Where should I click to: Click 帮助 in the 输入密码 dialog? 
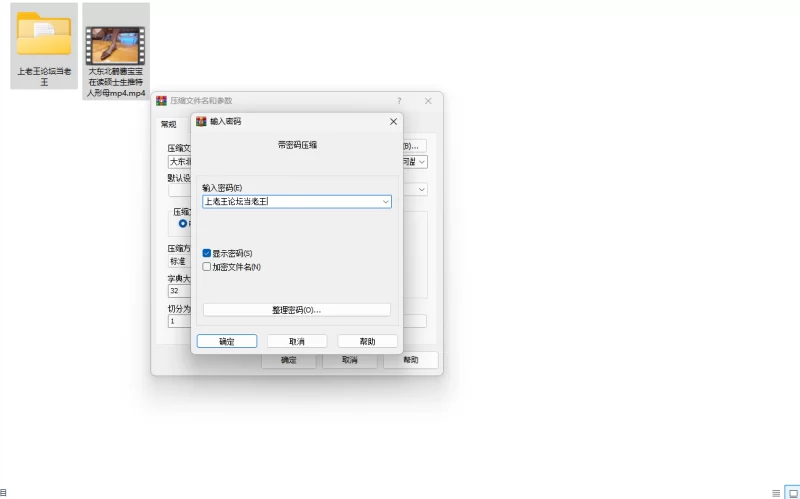pyautogui.click(x=367, y=341)
